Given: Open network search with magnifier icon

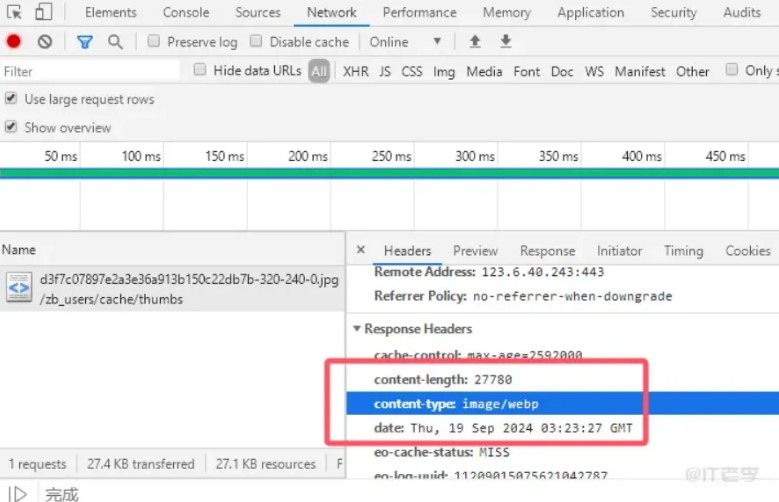Looking at the screenshot, I should tap(115, 42).
